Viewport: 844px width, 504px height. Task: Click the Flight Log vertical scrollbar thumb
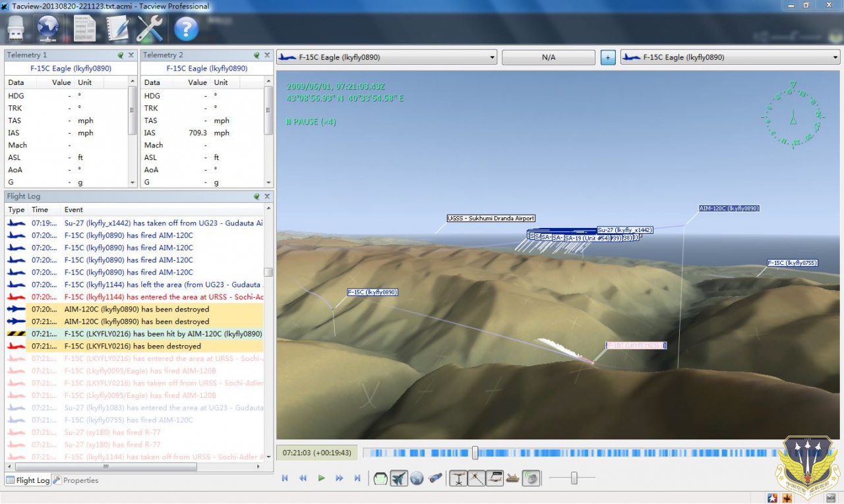[x=268, y=272]
